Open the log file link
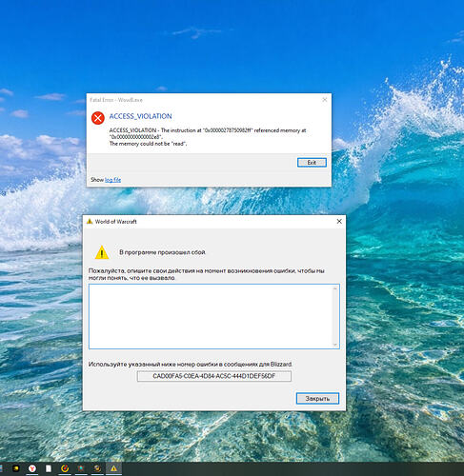The width and height of the screenshot is (464, 476). tap(112, 180)
